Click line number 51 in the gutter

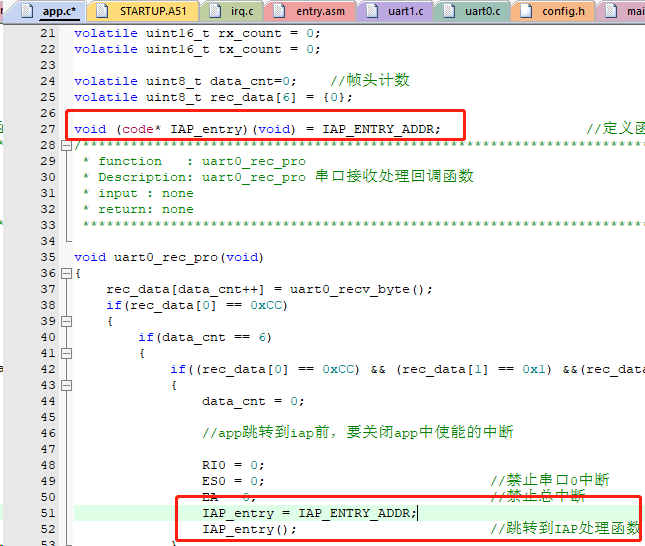pos(48,513)
